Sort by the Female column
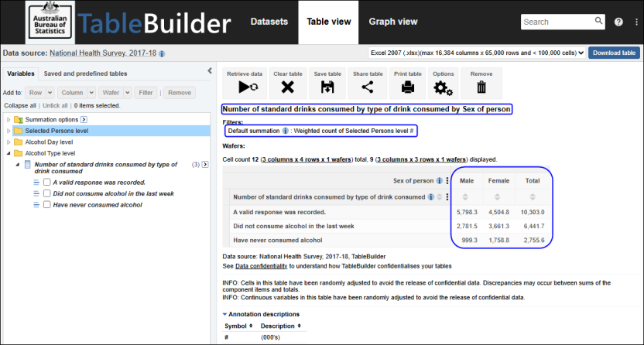 tap(497, 197)
